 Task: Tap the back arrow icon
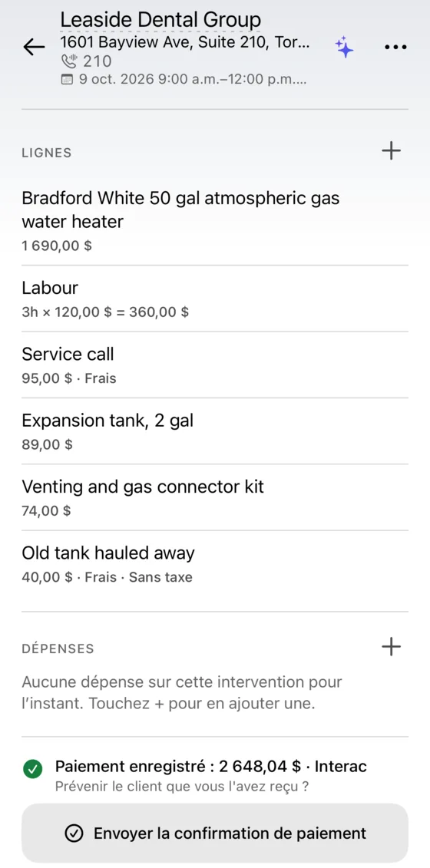(34, 47)
